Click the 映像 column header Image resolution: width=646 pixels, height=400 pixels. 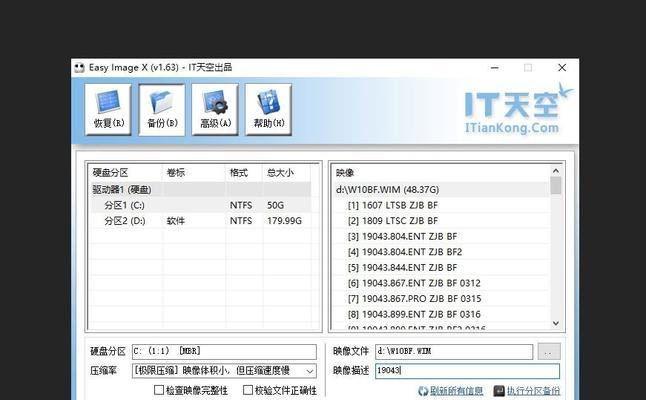(x=441, y=173)
